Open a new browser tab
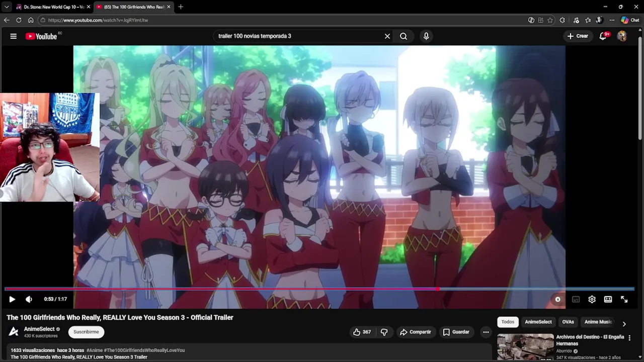 click(x=181, y=7)
